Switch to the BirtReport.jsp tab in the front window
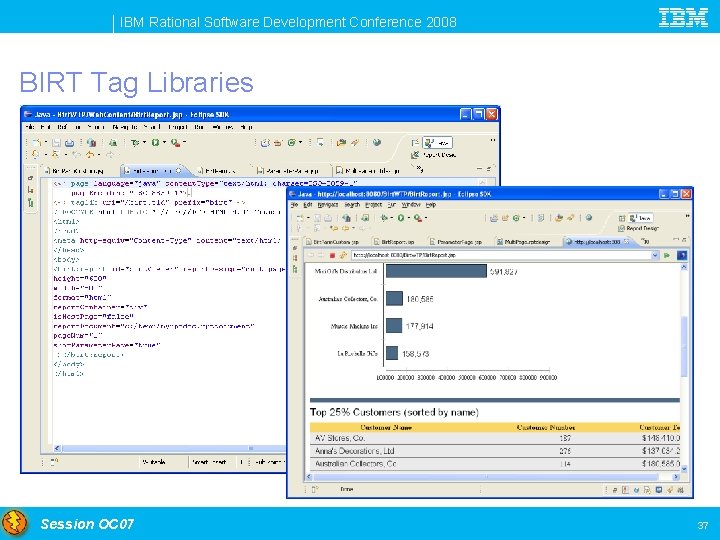Image resolution: width=720 pixels, height=540 pixels. point(394,242)
